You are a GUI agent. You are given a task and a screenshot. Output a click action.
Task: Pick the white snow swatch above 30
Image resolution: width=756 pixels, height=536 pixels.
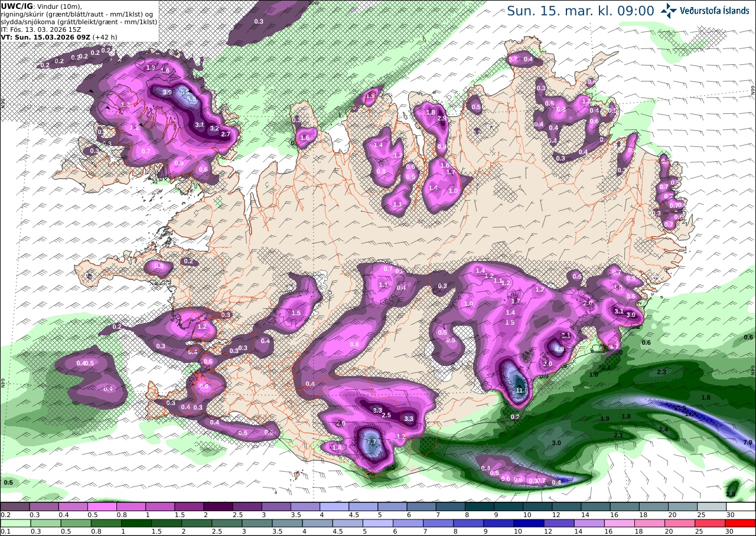(741, 506)
